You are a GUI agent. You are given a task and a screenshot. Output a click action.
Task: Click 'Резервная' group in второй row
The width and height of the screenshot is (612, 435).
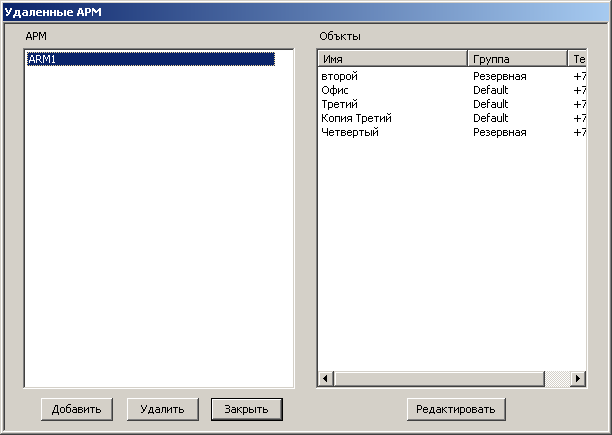500,76
